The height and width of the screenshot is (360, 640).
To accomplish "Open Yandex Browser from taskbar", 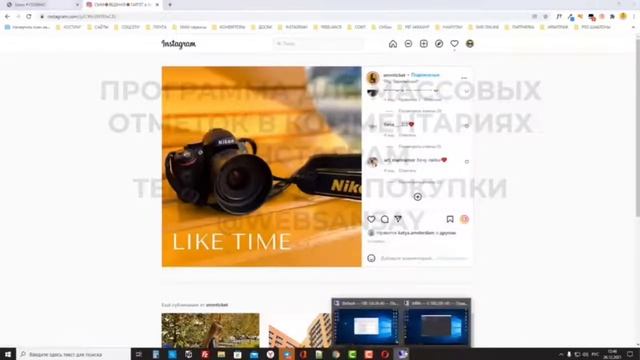I will click(x=270, y=354).
